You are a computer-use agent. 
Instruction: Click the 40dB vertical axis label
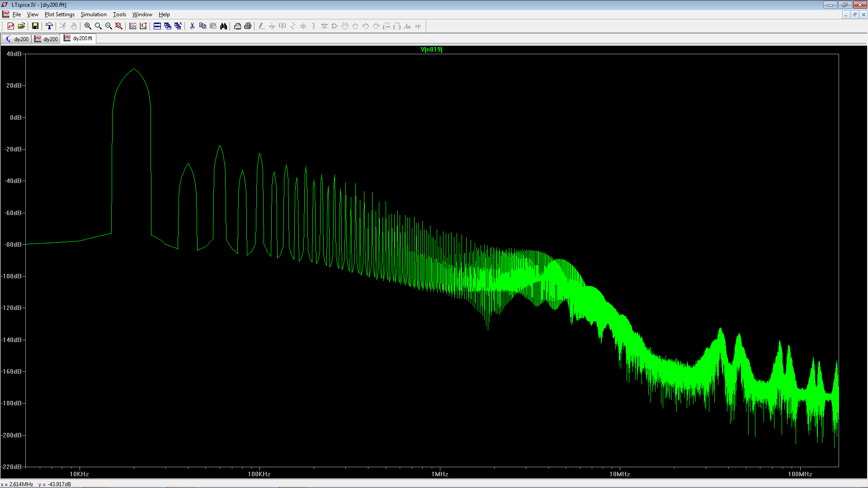tap(14, 54)
